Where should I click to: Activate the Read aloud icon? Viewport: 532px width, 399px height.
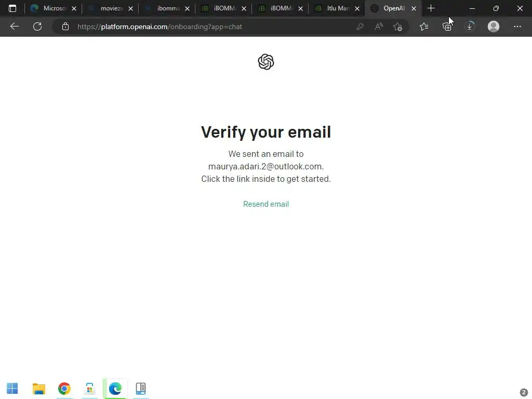click(379, 26)
